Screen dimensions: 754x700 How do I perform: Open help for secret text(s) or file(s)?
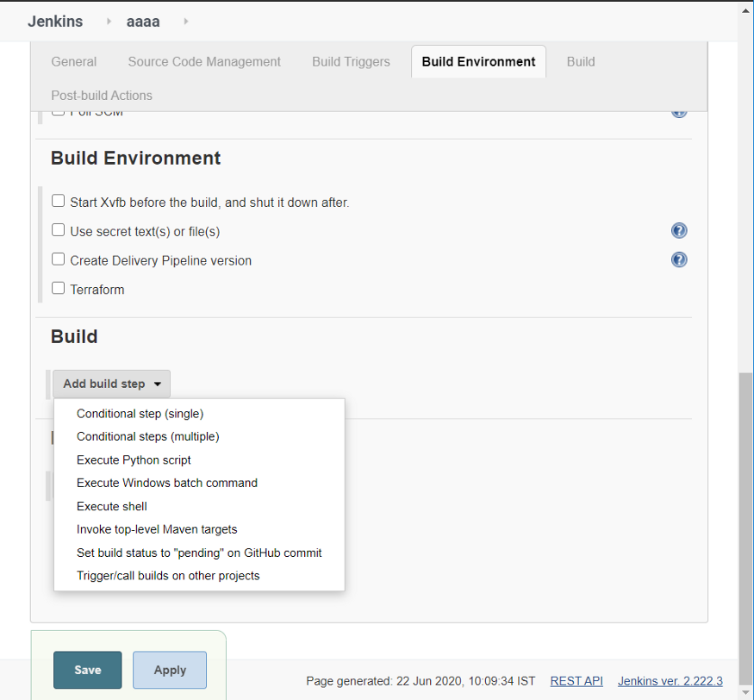tap(679, 231)
